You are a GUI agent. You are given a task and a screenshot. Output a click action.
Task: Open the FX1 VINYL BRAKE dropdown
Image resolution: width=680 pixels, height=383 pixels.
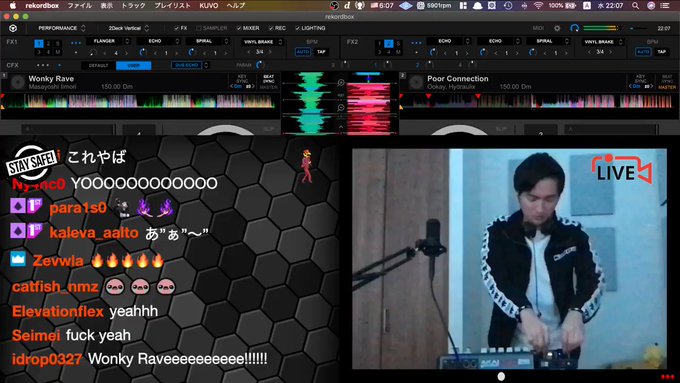262,42
